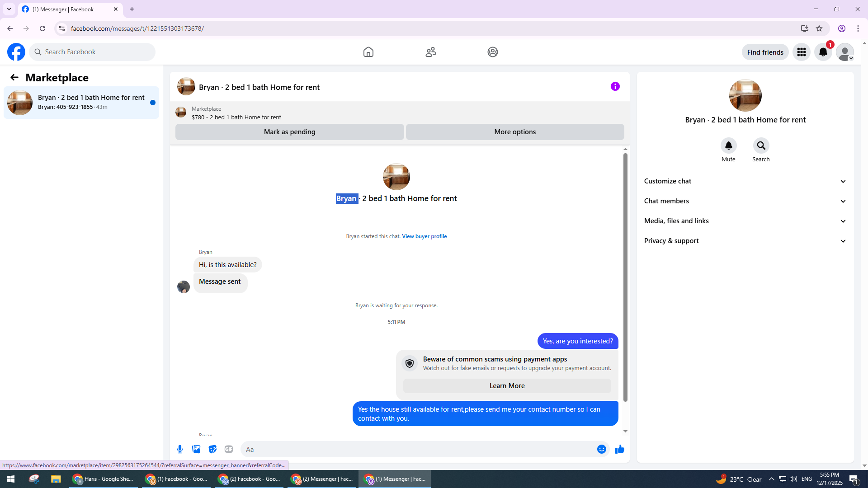This screenshot has height=488, width=868.
Task: Open Facebook notifications bell
Action: tap(823, 52)
